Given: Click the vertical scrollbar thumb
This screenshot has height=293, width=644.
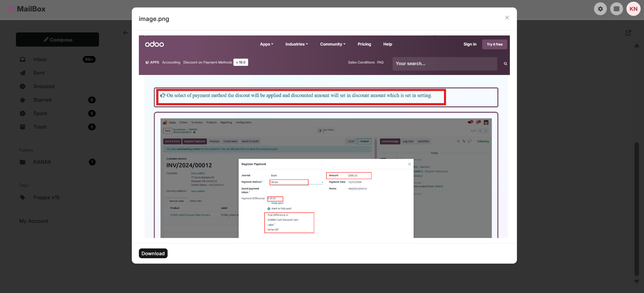Looking at the screenshot, I should coord(637,209).
